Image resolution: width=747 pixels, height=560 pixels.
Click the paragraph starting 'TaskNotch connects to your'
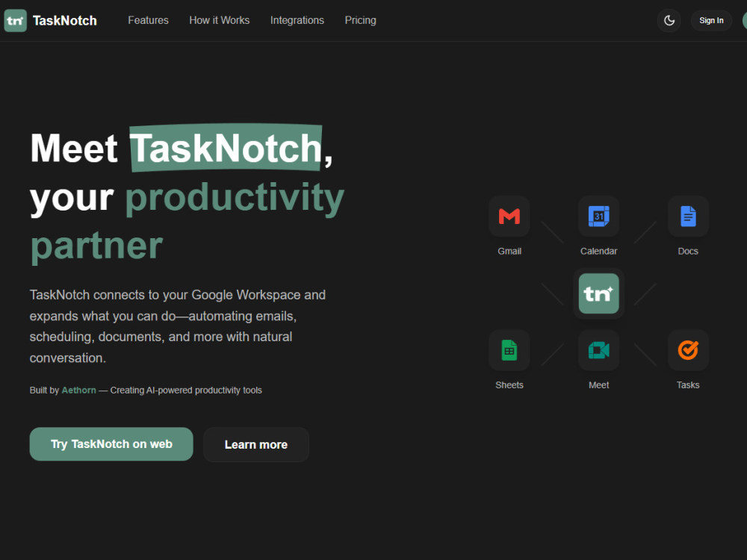pos(178,326)
